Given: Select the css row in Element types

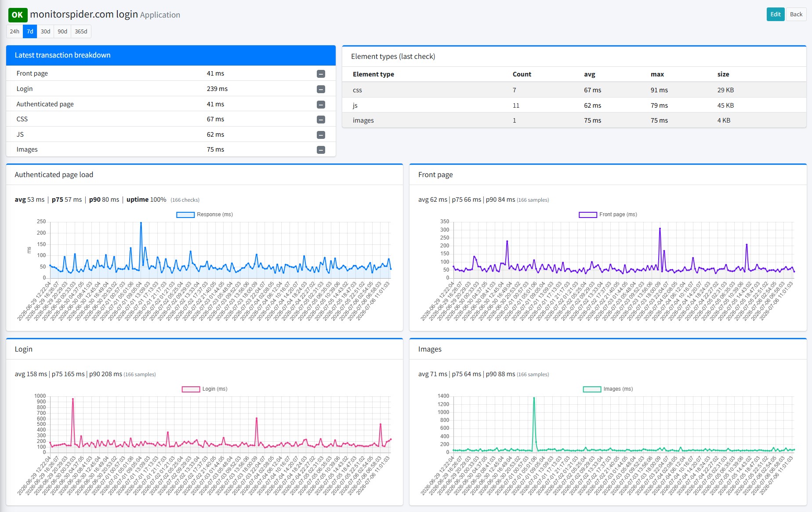Looking at the screenshot, I should pyautogui.click(x=574, y=90).
